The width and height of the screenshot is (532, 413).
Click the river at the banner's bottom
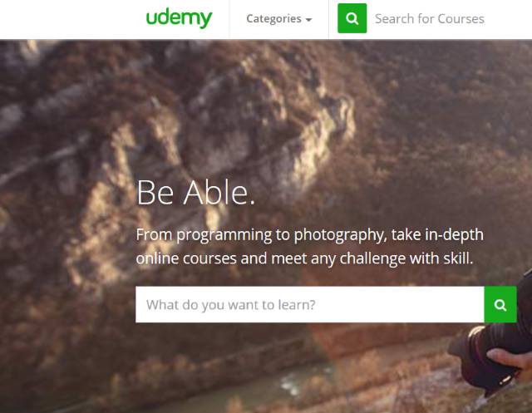click(272, 390)
